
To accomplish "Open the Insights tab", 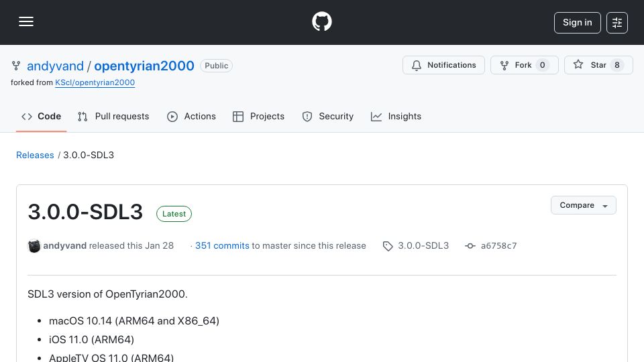I will click(x=396, y=117).
